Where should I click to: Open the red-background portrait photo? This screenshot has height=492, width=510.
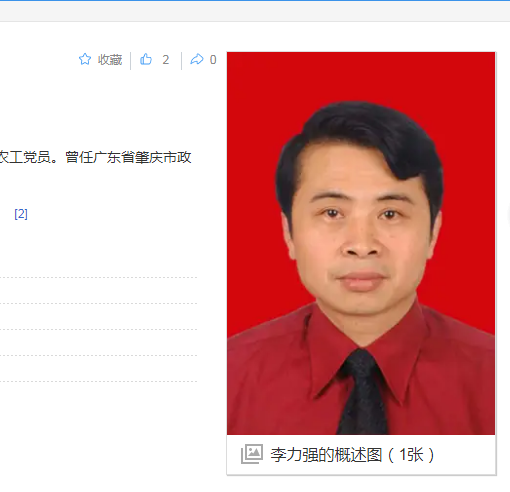coord(361,243)
